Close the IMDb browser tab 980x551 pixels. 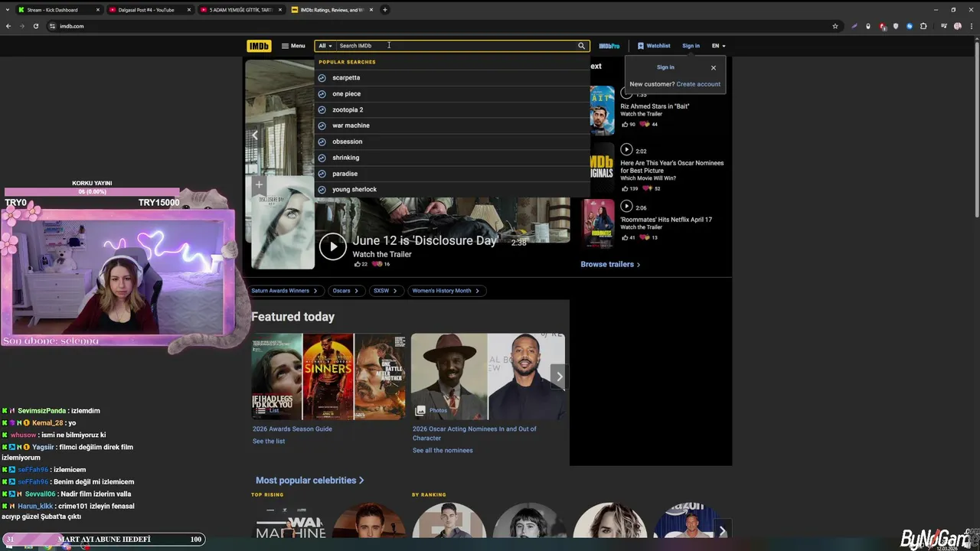pyautogui.click(x=370, y=10)
